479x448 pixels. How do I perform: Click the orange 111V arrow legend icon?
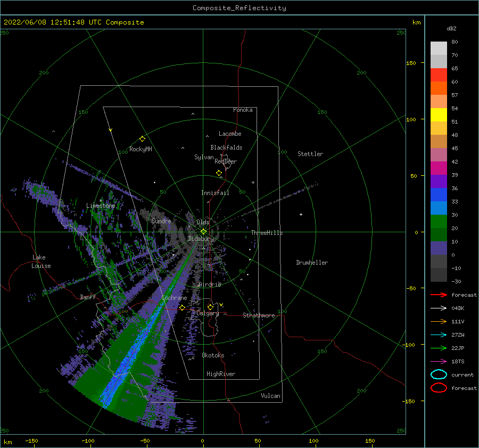pos(439,321)
